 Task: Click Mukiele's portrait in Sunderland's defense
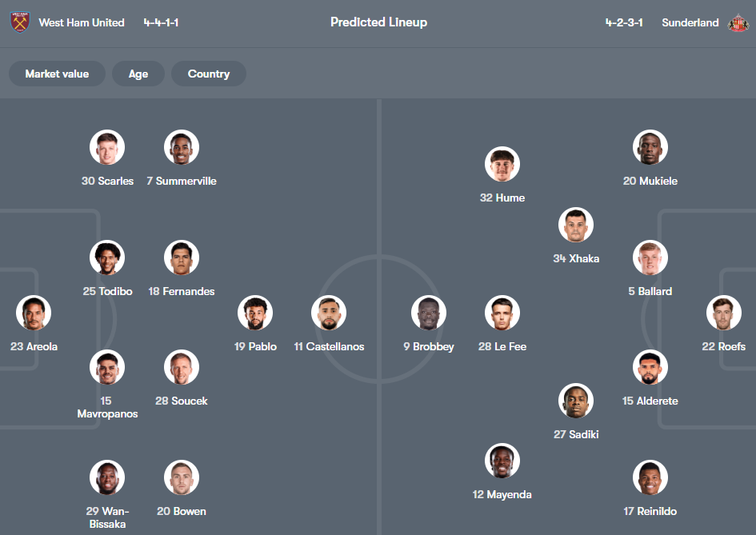pos(650,147)
